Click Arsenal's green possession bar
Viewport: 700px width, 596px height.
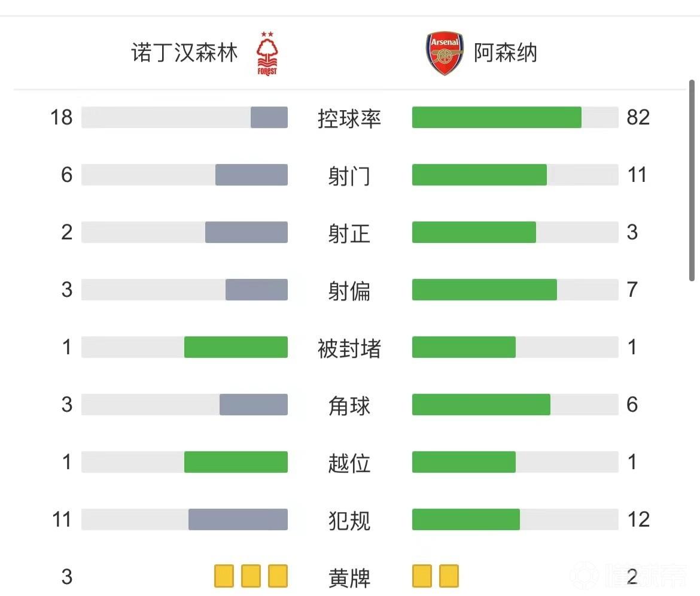(x=497, y=117)
